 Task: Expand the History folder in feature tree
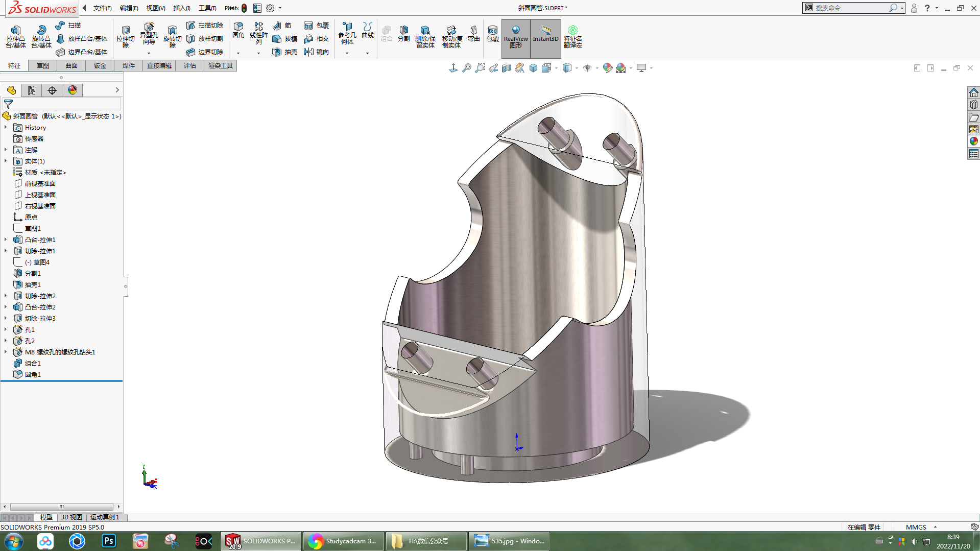click(x=6, y=128)
